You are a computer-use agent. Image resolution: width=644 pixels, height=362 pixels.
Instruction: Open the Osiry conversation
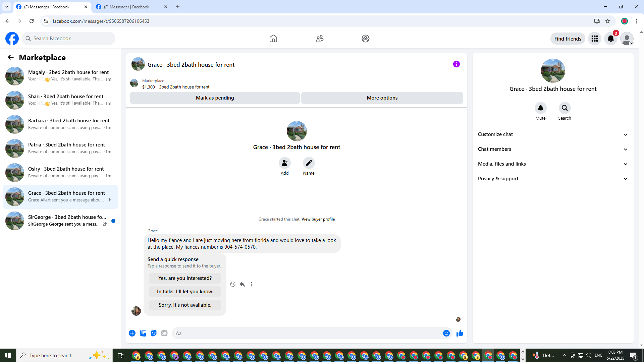pyautogui.click(x=60, y=173)
